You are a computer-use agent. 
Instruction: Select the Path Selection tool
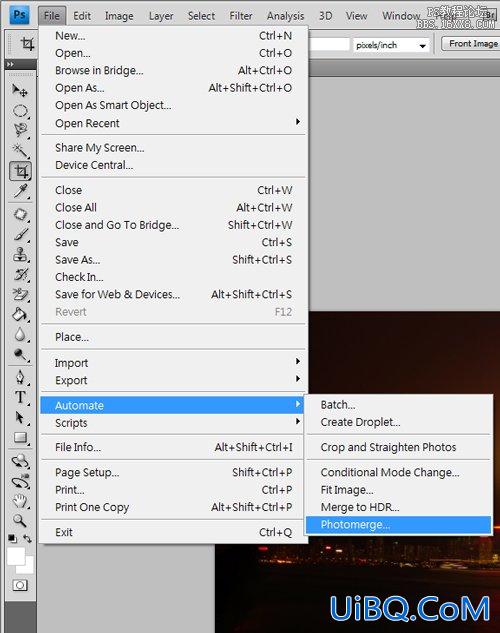pyautogui.click(x=20, y=417)
